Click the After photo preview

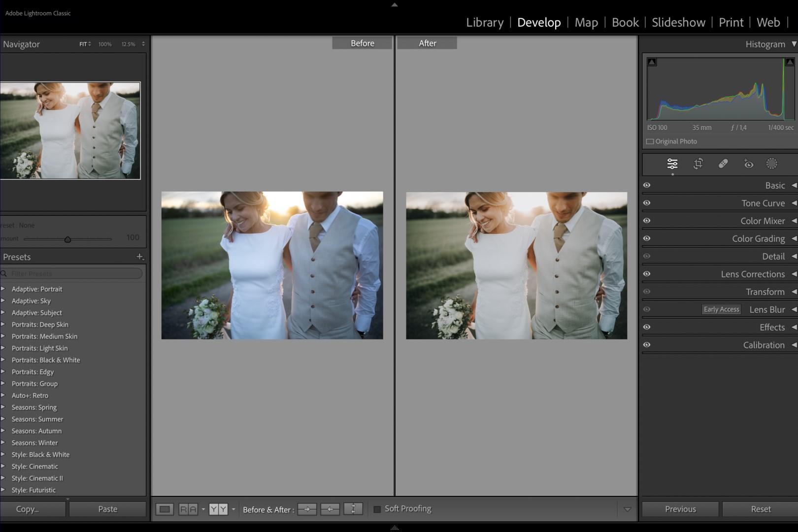point(516,266)
